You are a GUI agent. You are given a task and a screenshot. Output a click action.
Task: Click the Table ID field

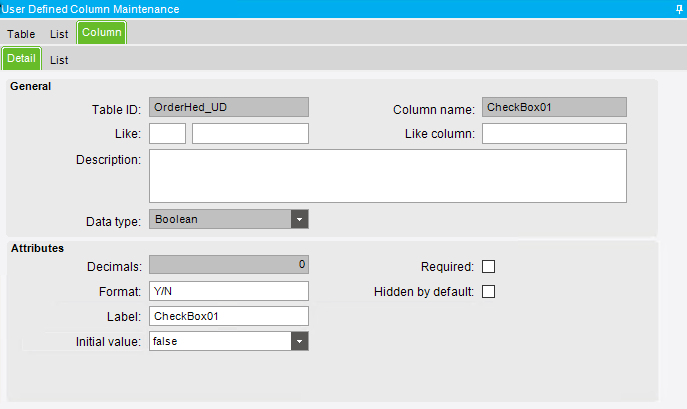coord(228,107)
